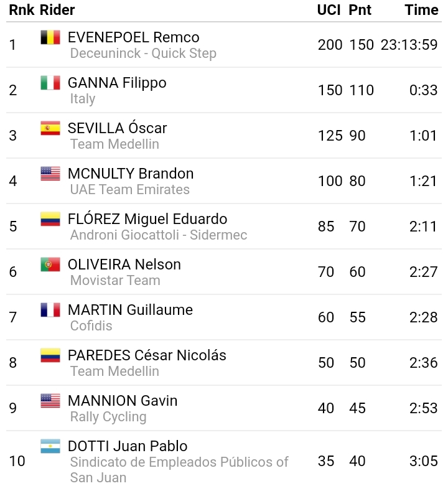Click the Argentine flag next to Dotti

(x=50, y=446)
